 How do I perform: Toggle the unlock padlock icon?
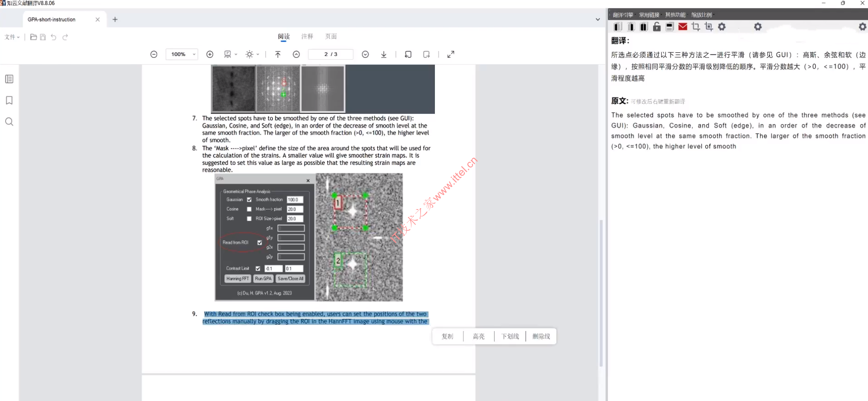(x=657, y=27)
